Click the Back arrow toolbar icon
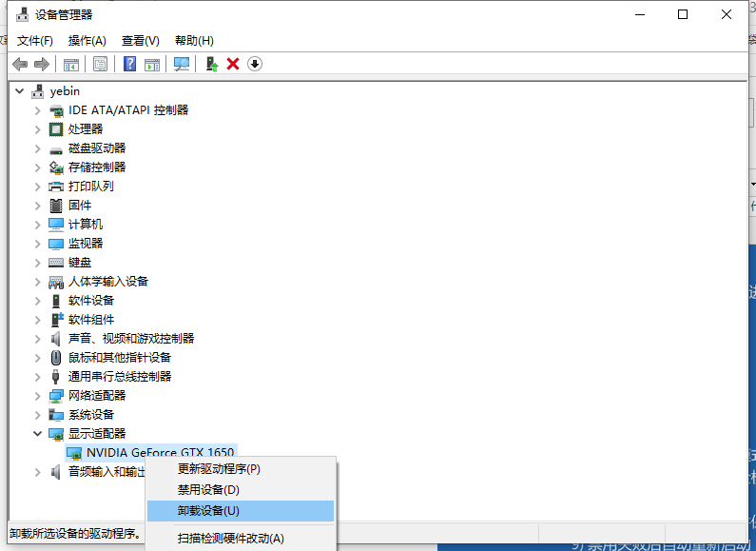This screenshot has width=756, height=551. click(x=20, y=64)
